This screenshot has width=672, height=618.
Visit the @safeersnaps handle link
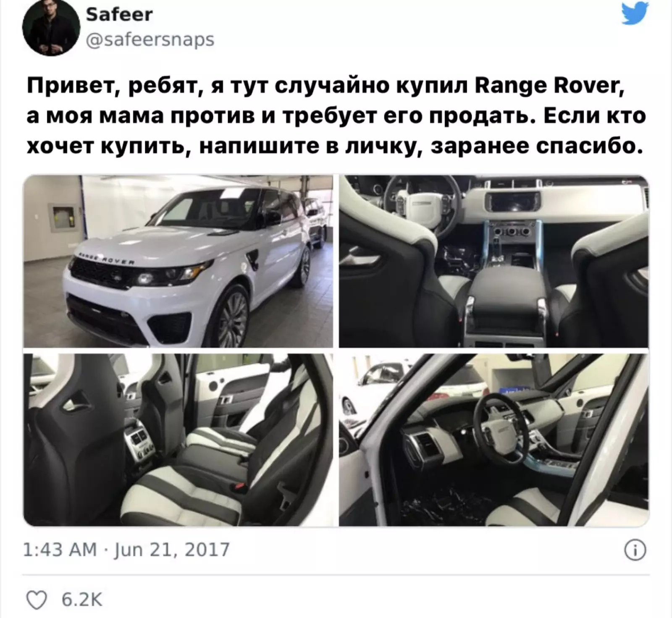click(x=150, y=40)
